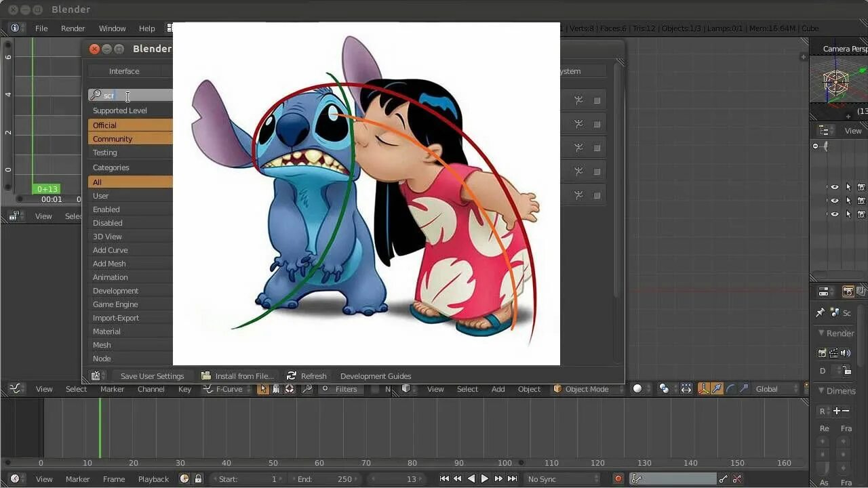Open the Playback menu in the timeline
Image resolution: width=868 pixels, height=488 pixels.
(153, 479)
